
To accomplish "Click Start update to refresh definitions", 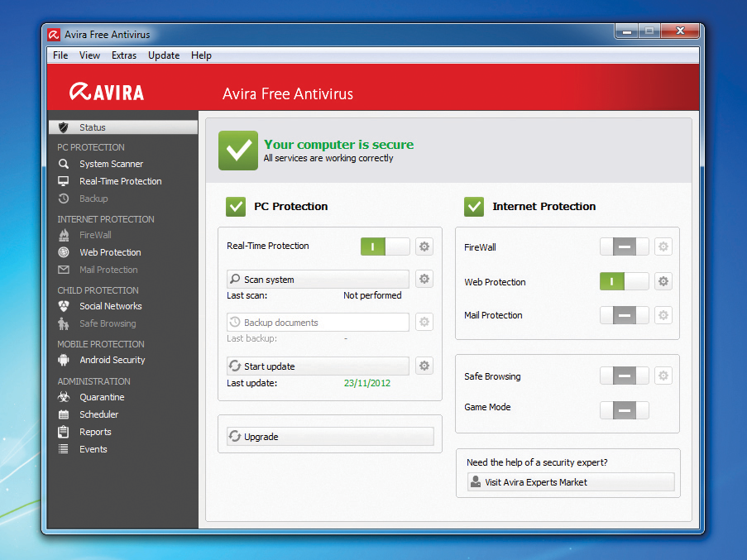I will tap(317, 366).
